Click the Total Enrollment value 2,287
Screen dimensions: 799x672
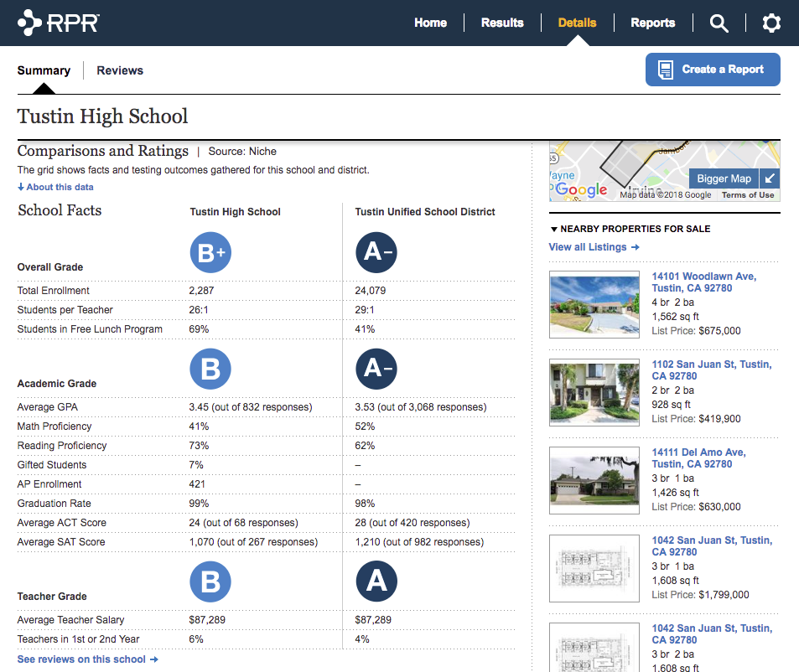[201, 291]
